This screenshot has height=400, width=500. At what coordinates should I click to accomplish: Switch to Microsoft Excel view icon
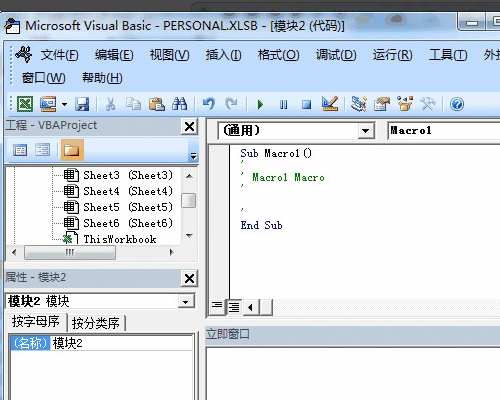[x=25, y=104]
